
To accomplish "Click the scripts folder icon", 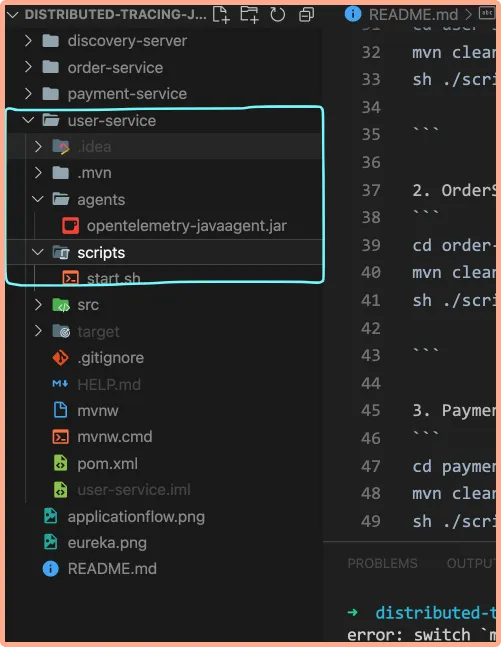I will 61,252.
